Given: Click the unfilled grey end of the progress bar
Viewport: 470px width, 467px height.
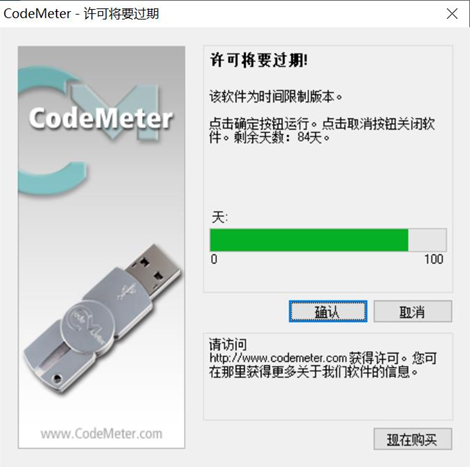Looking at the screenshot, I should tap(427, 240).
